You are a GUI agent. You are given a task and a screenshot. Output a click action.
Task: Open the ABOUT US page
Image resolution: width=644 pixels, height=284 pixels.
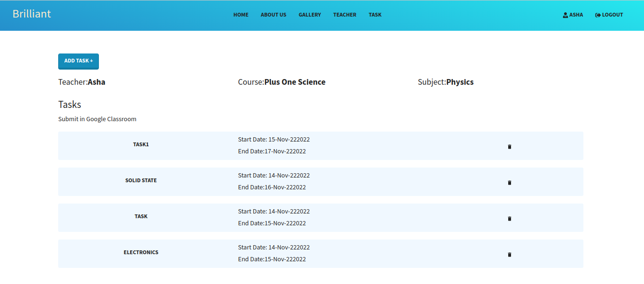coord(273,15)
